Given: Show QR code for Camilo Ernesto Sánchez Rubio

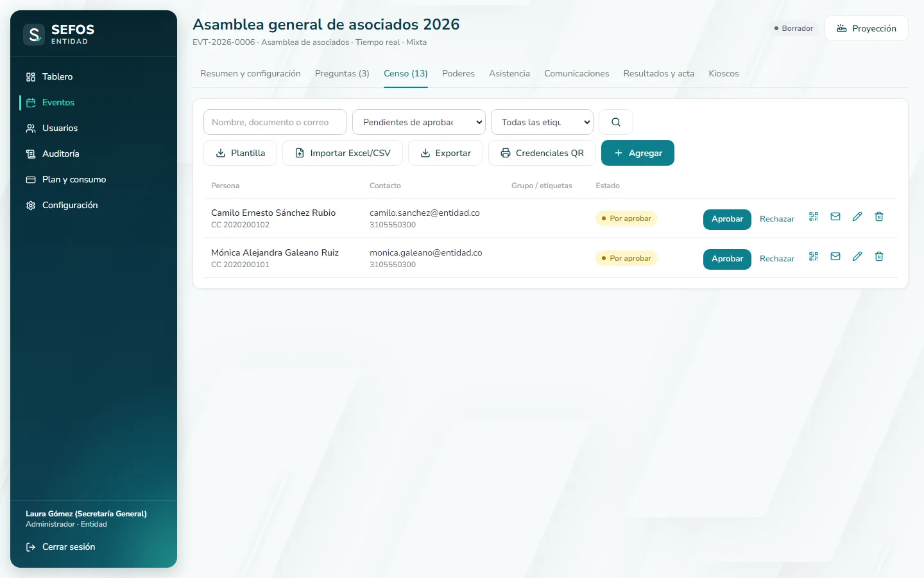Looking at the screenshot, I should (814, 217).
